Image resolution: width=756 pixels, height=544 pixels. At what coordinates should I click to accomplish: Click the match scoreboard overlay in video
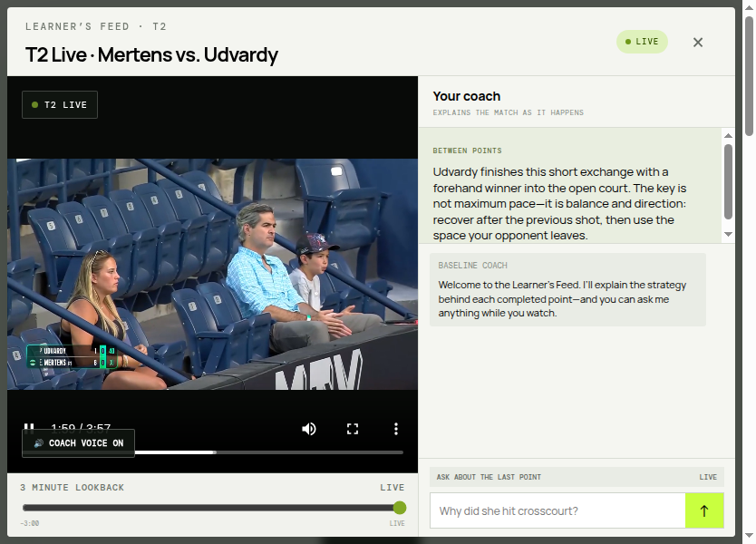pos(72,357)
